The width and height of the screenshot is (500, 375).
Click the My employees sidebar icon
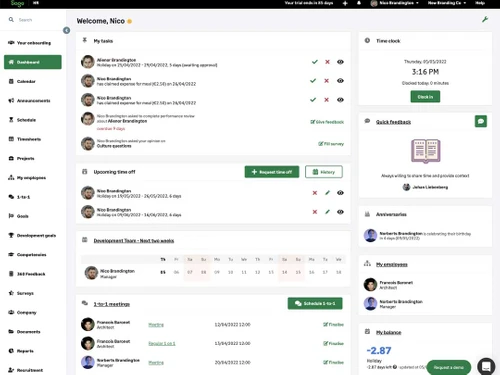pyautogui.click(x=11, y=178)
